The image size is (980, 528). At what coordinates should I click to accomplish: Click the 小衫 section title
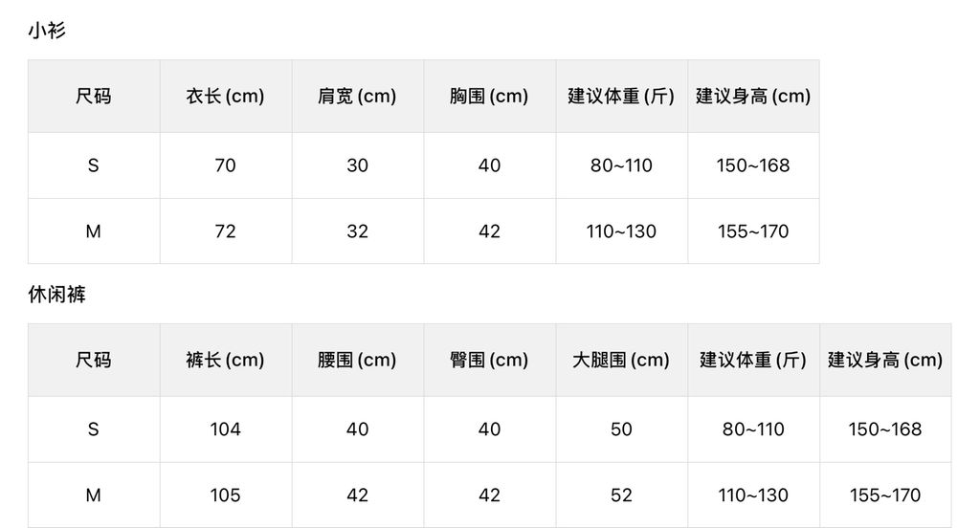click(x=47, y=31)
